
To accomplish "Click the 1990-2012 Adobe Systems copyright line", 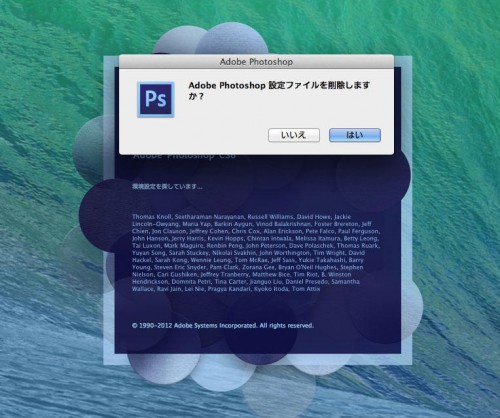I will [223, 325].
